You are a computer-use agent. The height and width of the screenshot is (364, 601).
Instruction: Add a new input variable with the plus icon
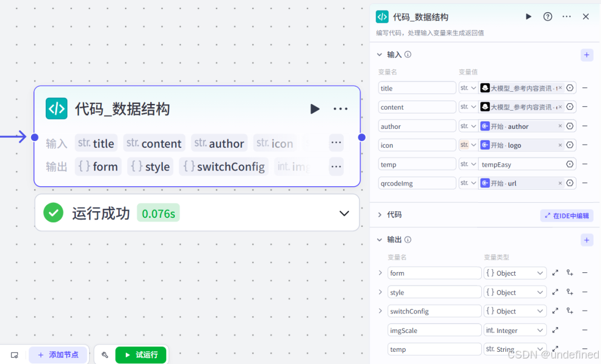tap(587, 54)
